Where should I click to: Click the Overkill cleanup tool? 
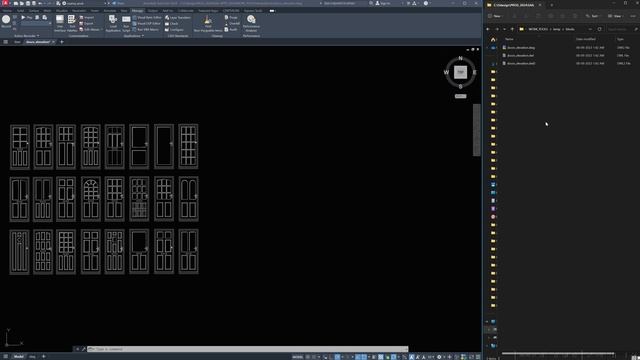[x=232, y=24]
